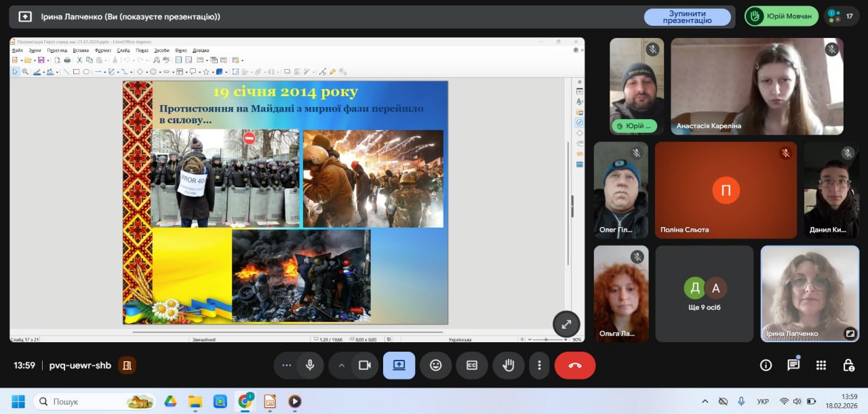Open the three-dot more options menu

click(539, 365)
